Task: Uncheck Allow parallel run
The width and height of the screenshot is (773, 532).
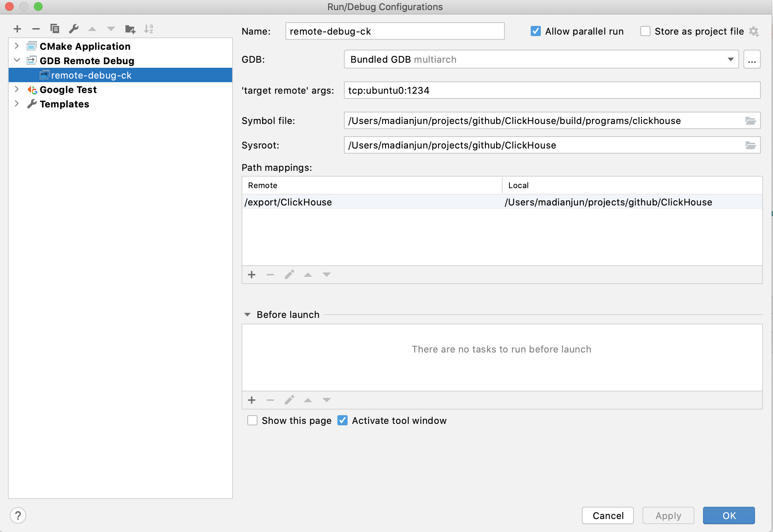Action: pyautogui.click(x=535, y=31)
